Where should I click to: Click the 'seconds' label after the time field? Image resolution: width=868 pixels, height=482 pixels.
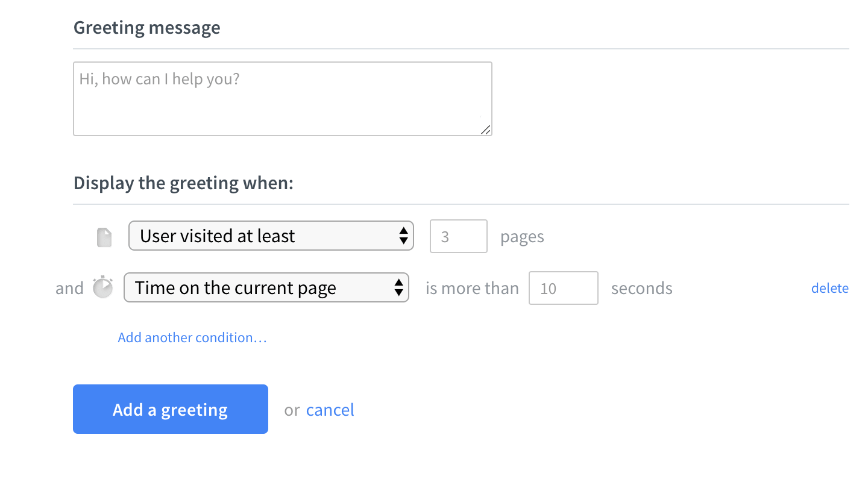coord(641,289)
